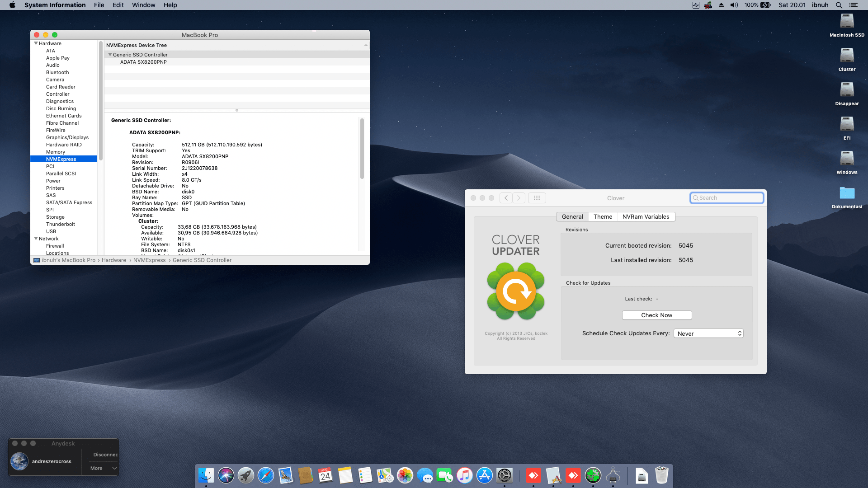Viewport: 868px width, 488px height.
Task: Open Cluster drive on desktop
Action: [847, 60]
